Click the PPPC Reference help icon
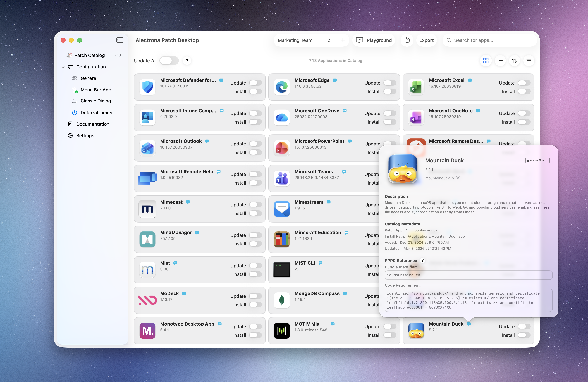Screen dimensions: 588x382 pos(422,261)
